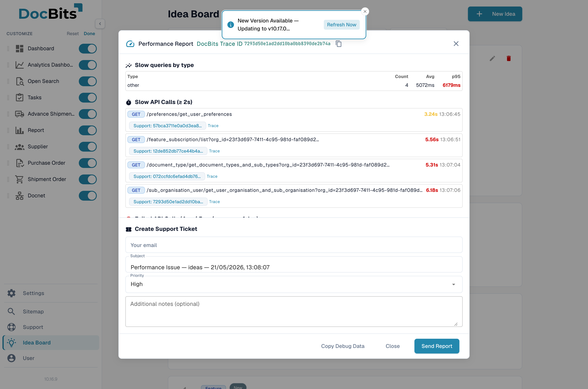Toggle the Purchase Order switch
Screen dimensions: 588x389
tap(88, 163)
